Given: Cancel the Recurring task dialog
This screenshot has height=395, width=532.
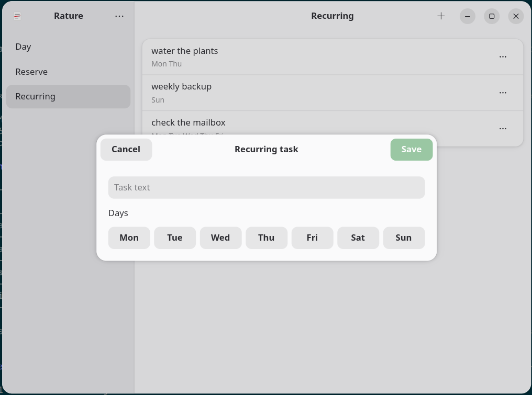Looking at the screenshot, I should tap(126, 150).
